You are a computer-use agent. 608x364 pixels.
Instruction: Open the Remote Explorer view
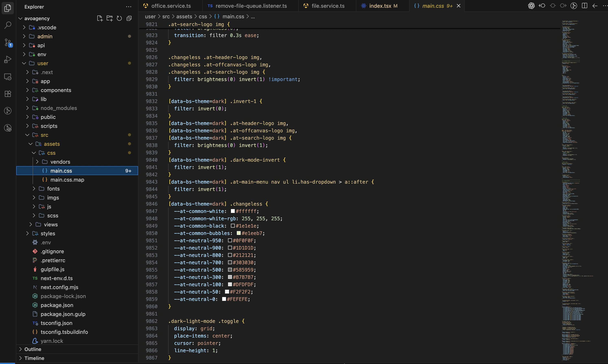(x=8, y=77)
